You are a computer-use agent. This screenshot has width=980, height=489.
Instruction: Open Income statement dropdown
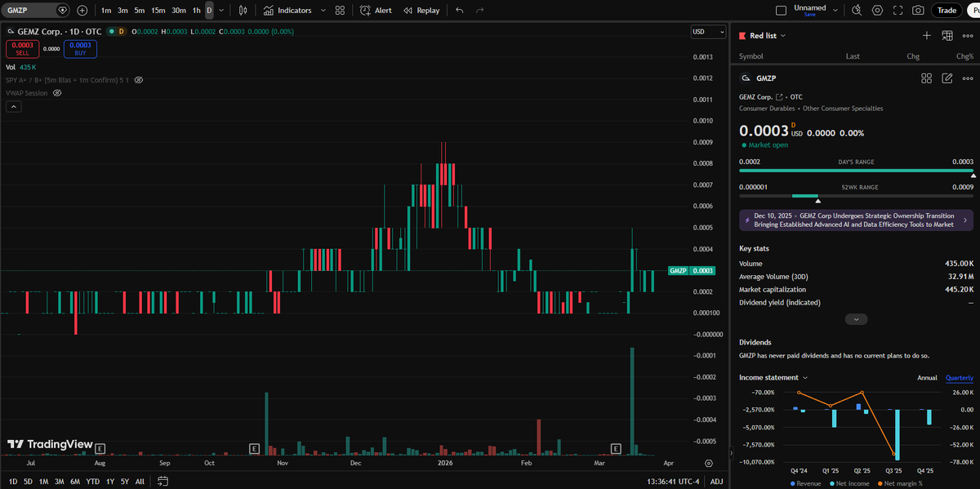773,378
